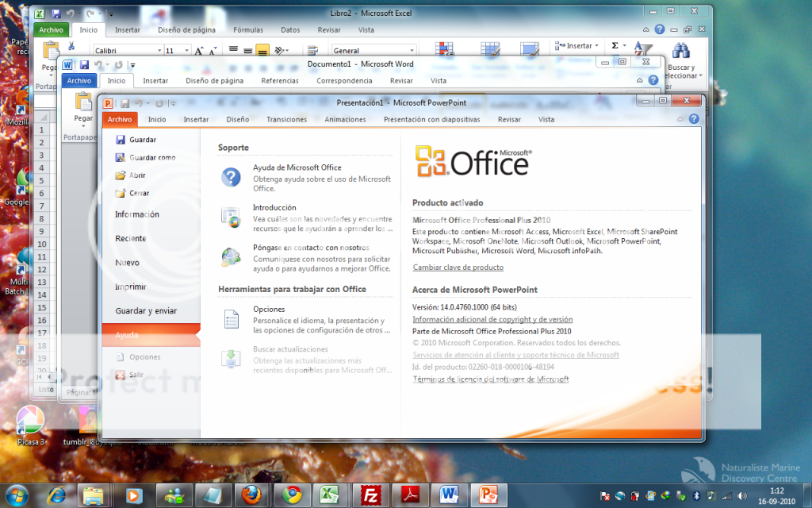The height and width of the screenshot is (508, 812).
Task: Click the PowerPoint help question mark icon
Action: tap(694, 119)
